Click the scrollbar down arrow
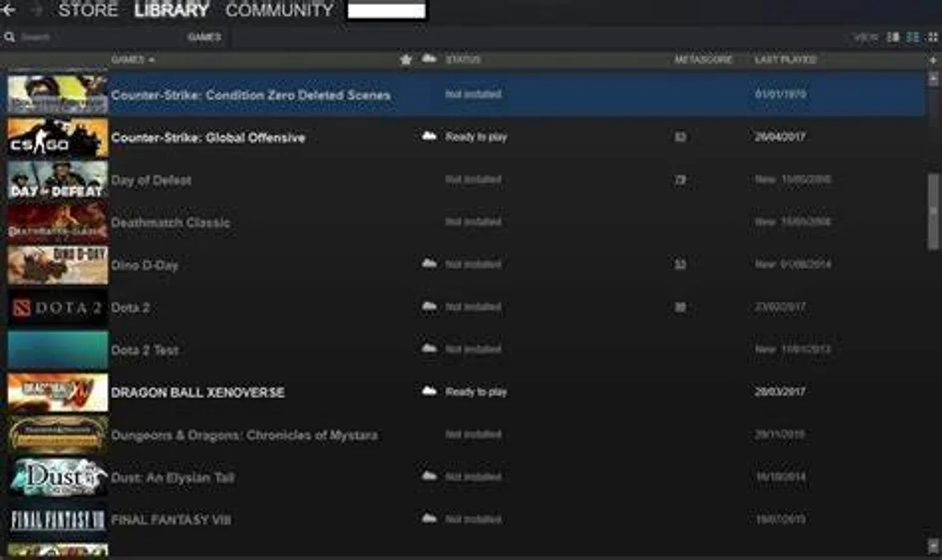 (934, 545)
